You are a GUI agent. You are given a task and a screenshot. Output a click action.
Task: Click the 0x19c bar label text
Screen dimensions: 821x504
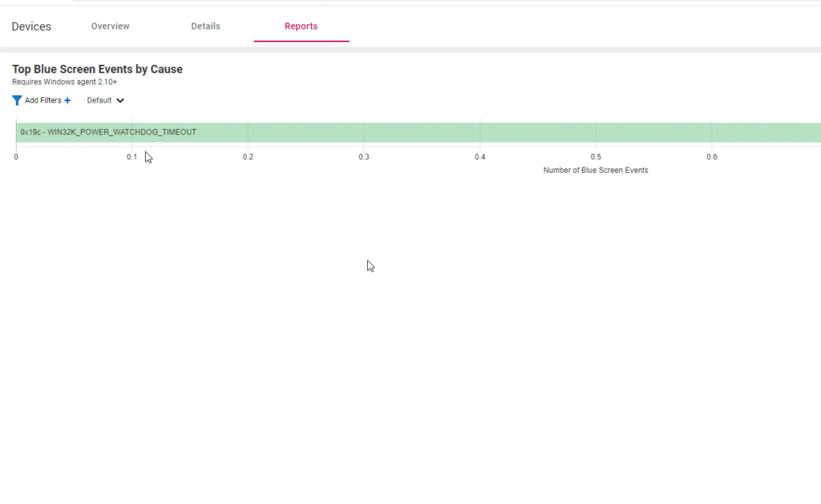pos(108,132)
